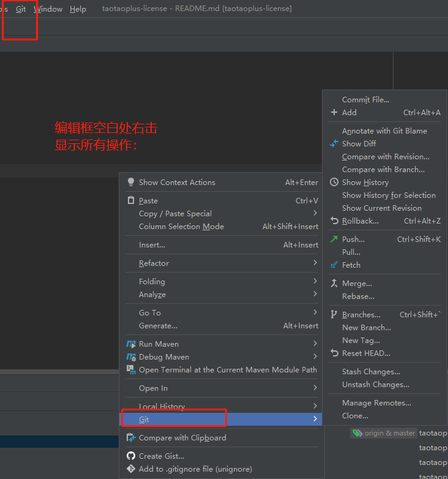Viewport: 448px width, 479px height.
Task: Select Show History for Selection
Action: [x=389, y=195]
